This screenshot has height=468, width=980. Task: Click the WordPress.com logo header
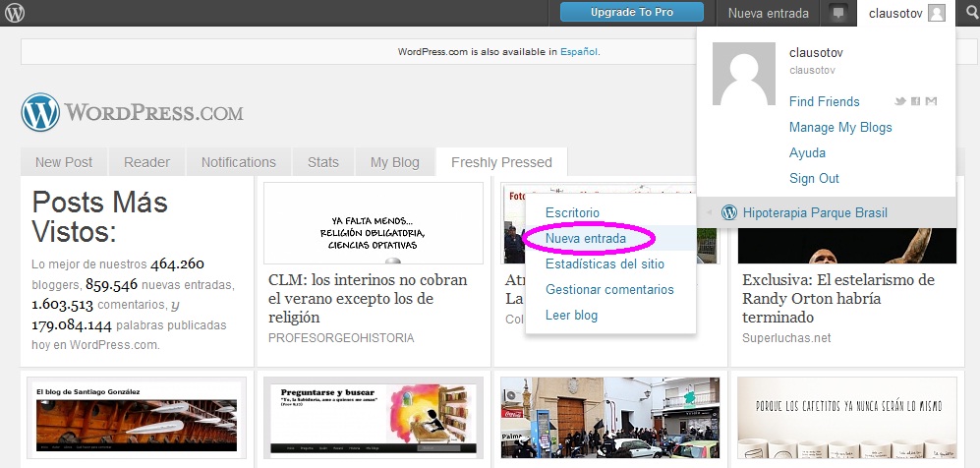pyautogui.click(x=132, y=112)
